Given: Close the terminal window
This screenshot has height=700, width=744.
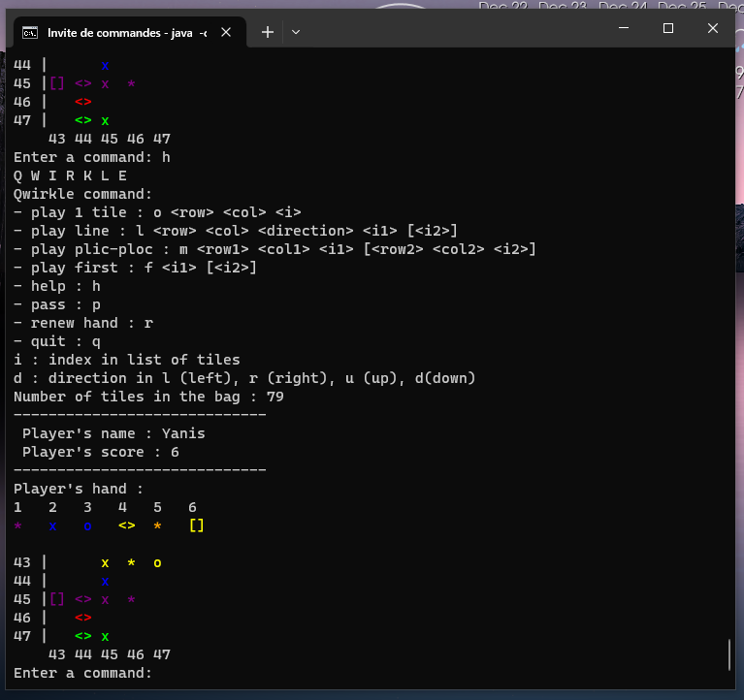Looking at the screenshot, I should point(713,28).
